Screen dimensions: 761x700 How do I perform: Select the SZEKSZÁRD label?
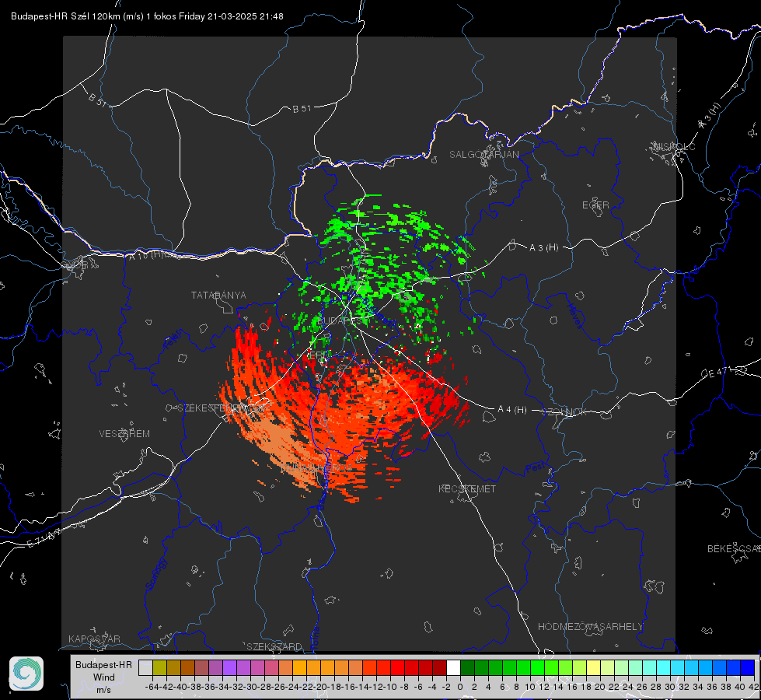(274, 646)
